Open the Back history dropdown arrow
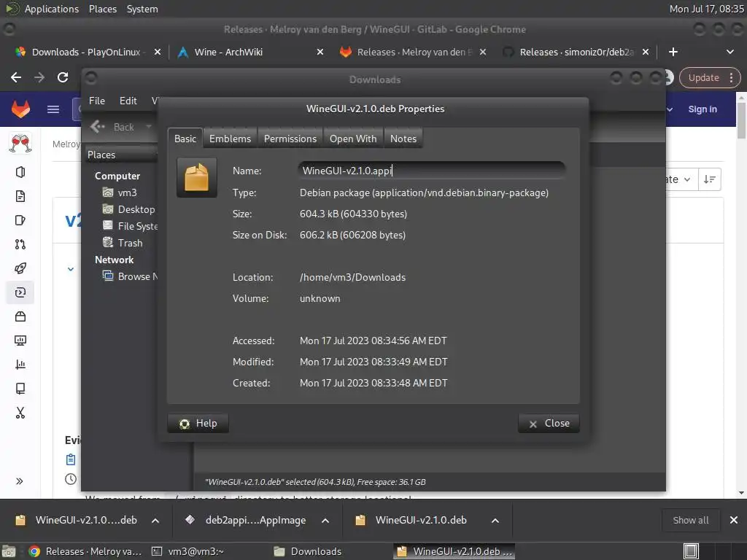The height and width of the screenshot is (560, 747). (149, 127)
